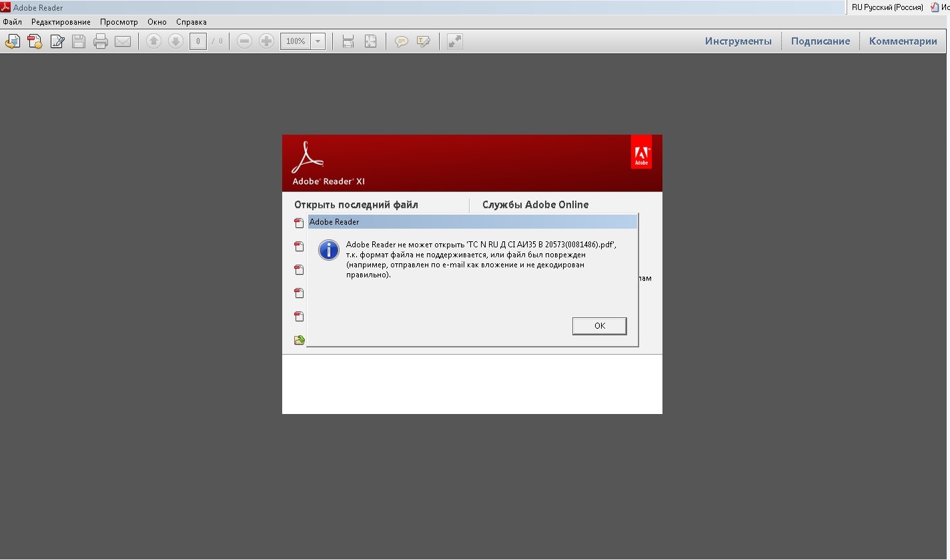Click the Open file folder icon in welcome panel
The height and width of the screenshot is (560, 950).
tap(300, 340)
